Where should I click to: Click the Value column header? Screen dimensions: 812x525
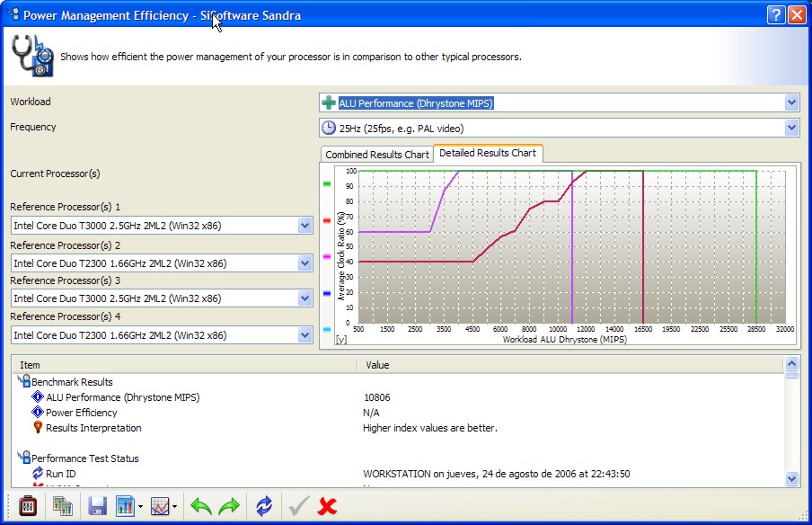570,365
